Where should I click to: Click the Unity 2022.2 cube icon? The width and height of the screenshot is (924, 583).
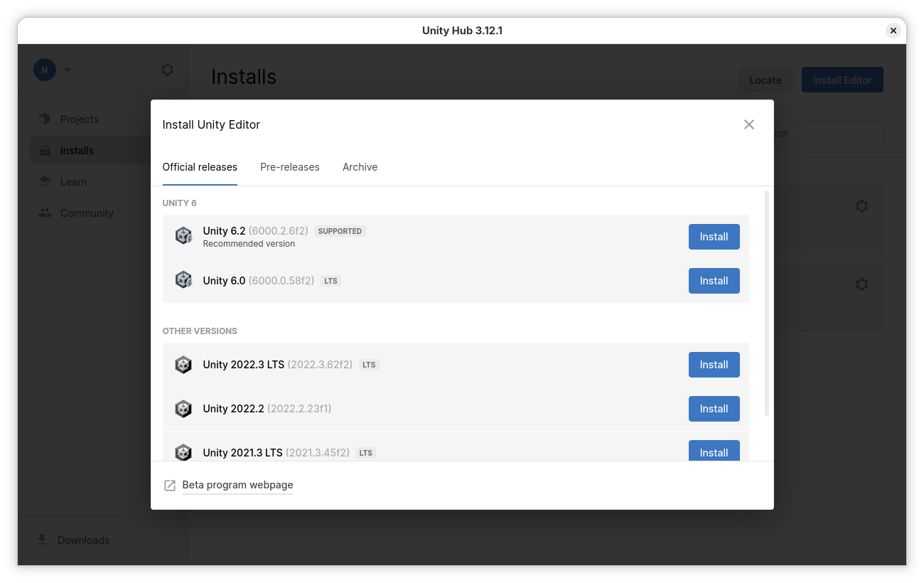pos(184,409)
